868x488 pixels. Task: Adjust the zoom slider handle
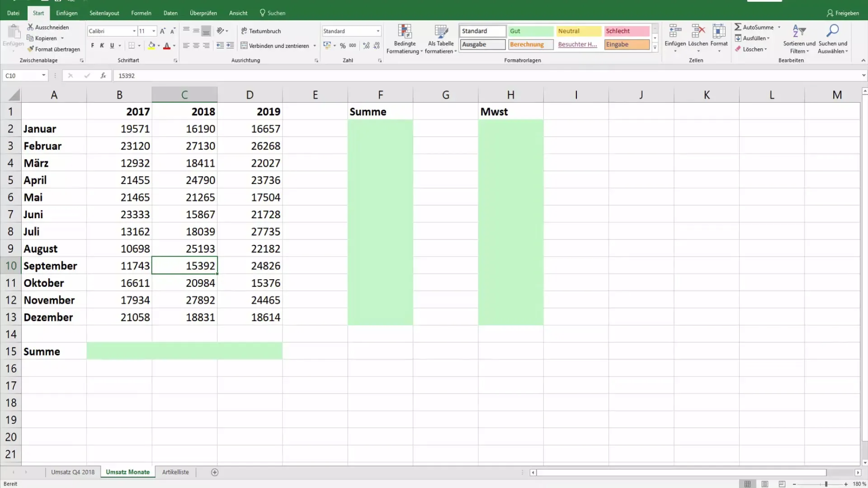point(826,484)
